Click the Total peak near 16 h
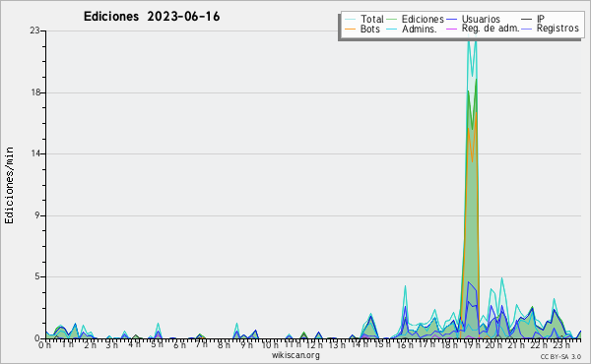The height and width of the screenshot is (364, 591). [x=405, y=288]
